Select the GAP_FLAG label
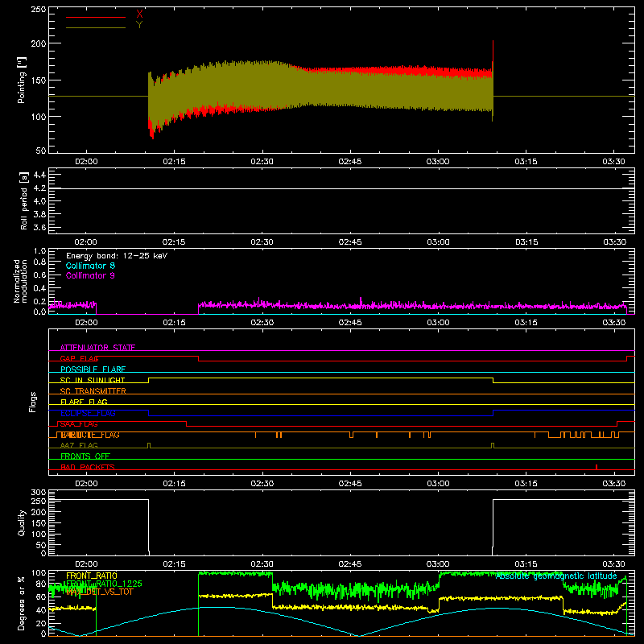Screen dimensions: 644x644 click(x=79, y=358)
